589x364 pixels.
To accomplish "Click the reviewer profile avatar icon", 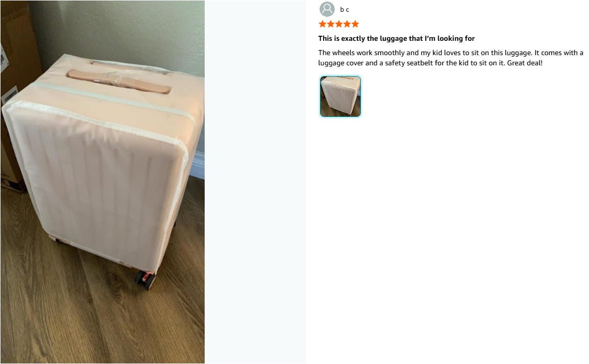I will pyautogui.click(x=327, y=9).
